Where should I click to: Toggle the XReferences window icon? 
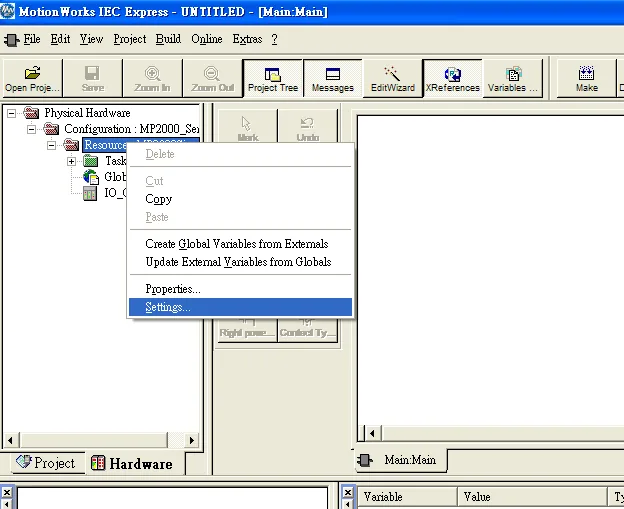tap(452, 78)
